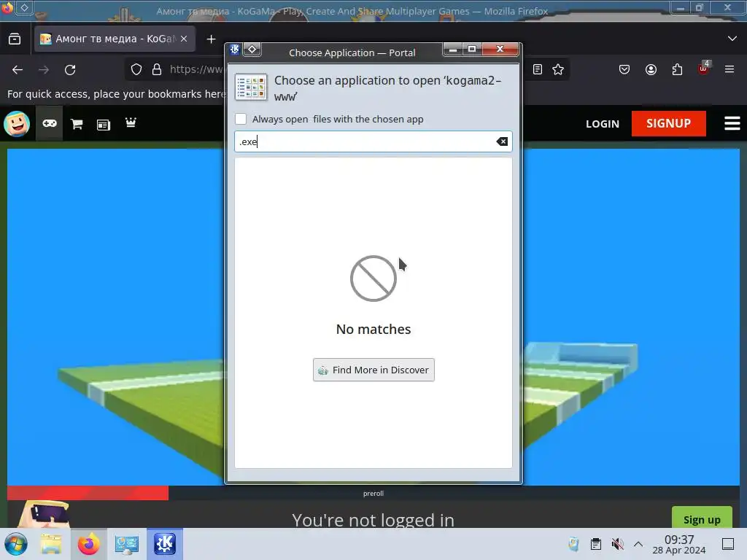This screenshot has width=747, height=560.
Task: Select the KDE portal taskbar entry
Action: point(164,544)
